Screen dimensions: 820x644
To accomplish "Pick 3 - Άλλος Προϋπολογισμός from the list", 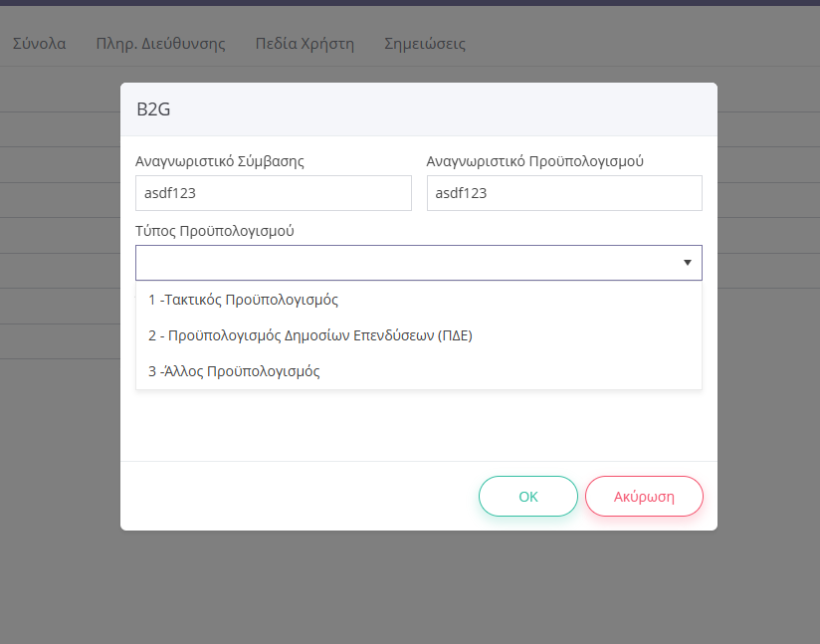I will tap(418, 371).
